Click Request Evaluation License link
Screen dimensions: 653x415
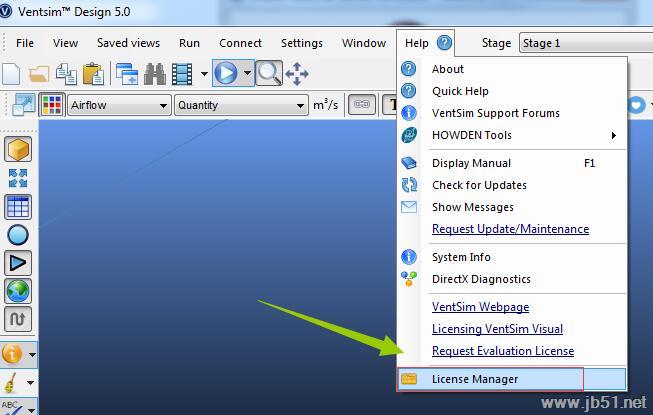pos(503,351)
